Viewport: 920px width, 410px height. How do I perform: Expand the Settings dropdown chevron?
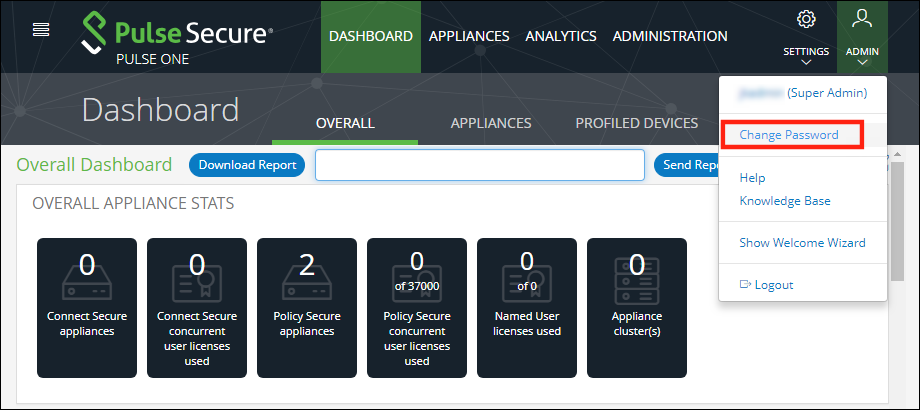pos(806,63)
